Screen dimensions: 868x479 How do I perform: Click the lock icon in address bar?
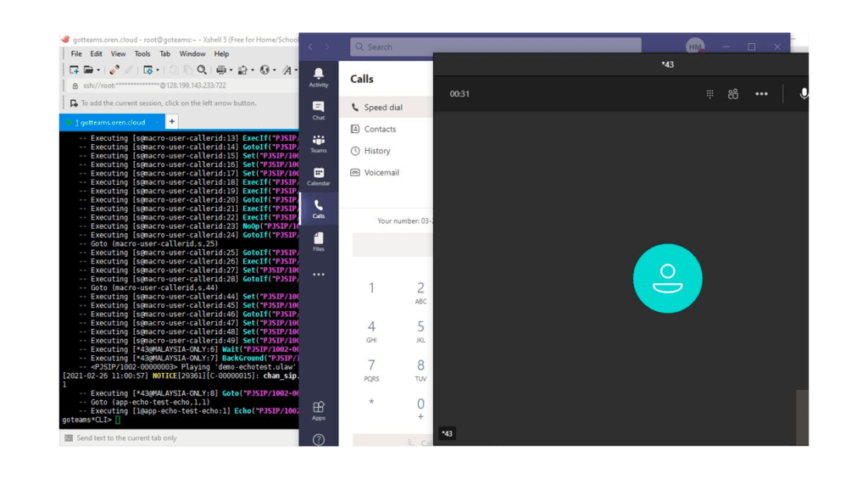pos(75,86)
